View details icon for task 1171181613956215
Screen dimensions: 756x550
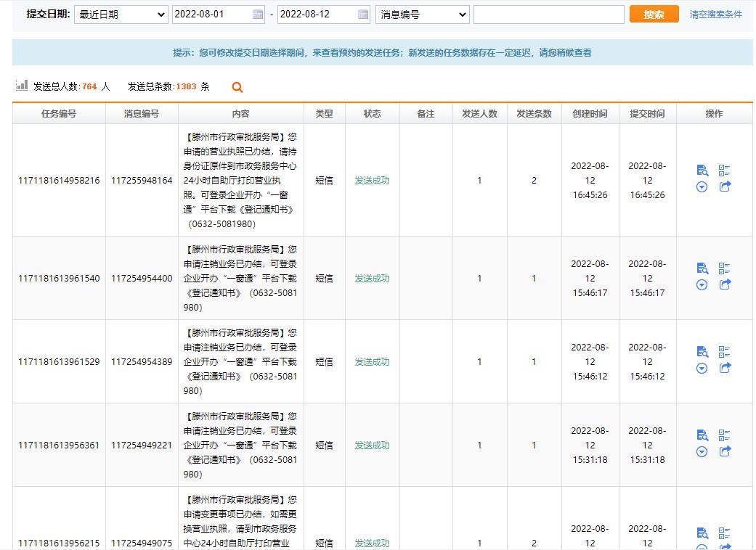tap(702, 533)
